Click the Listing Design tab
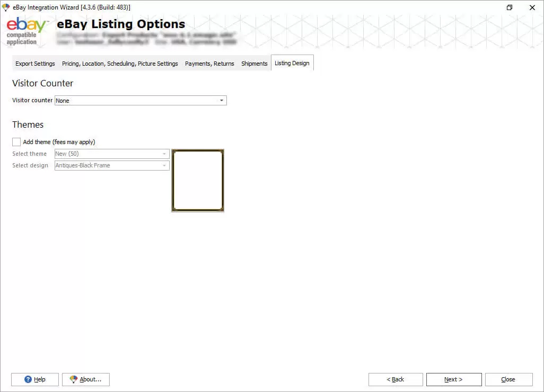 tap(292, 63)
